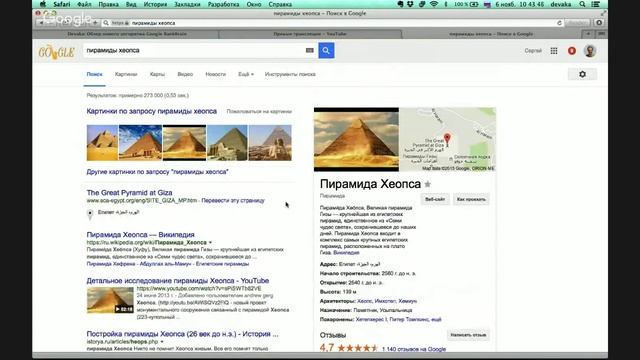Open Картинки по запросу пирамиды хеопса heading

coord(151,111)
